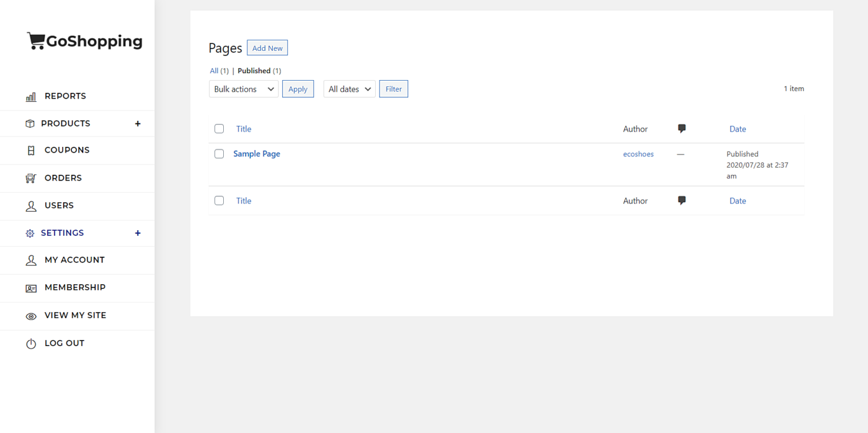Open Membership in the sidebar
868x433 pixels.
pyautogui.click(x=75, y=287)
